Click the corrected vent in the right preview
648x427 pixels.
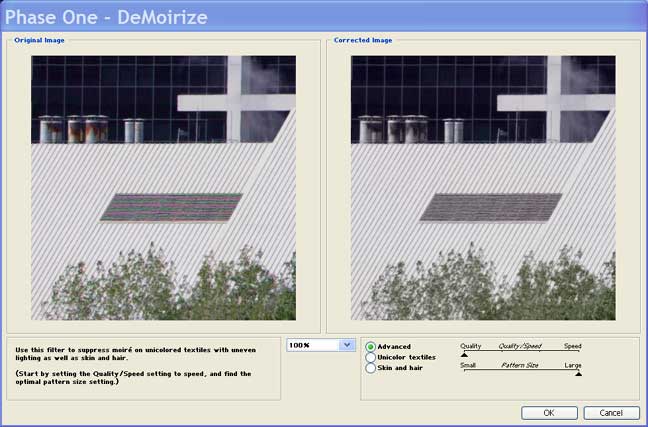[490, 206]
